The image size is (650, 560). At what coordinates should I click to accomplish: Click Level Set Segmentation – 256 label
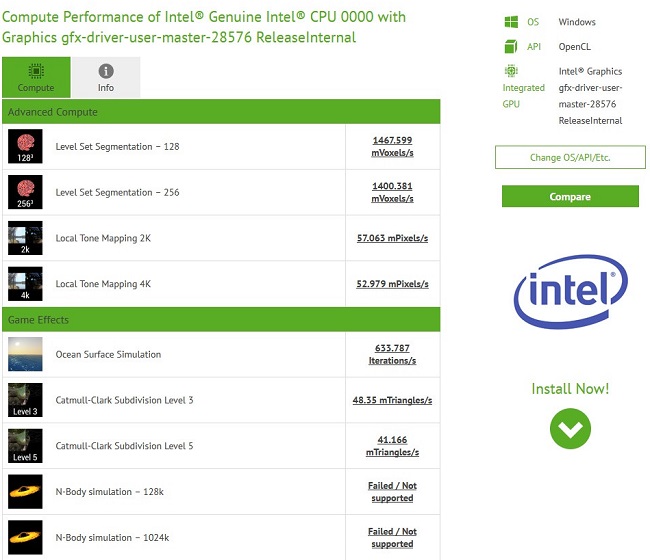pos(117,192)
